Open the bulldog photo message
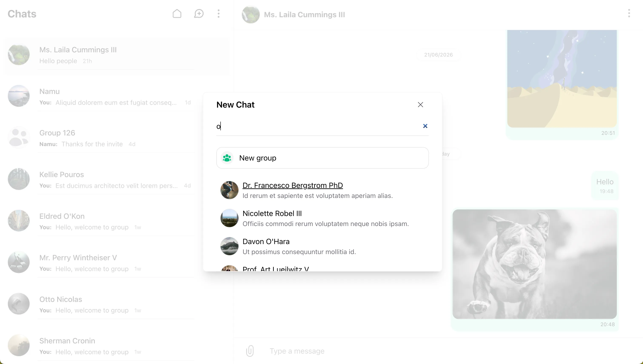This screenshot has width=643, height=364. pos(535,264)
